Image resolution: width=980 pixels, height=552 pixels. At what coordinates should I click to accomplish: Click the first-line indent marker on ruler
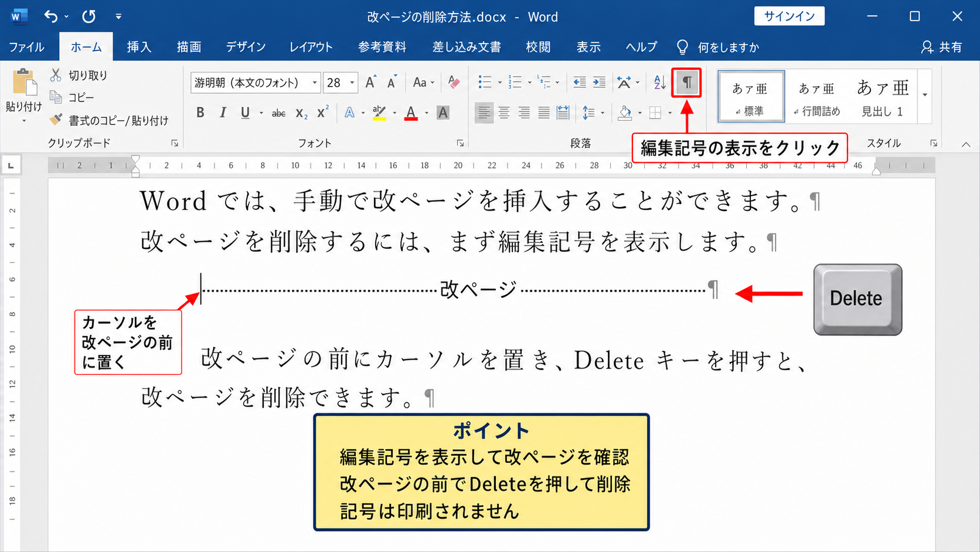pos(135,160)
